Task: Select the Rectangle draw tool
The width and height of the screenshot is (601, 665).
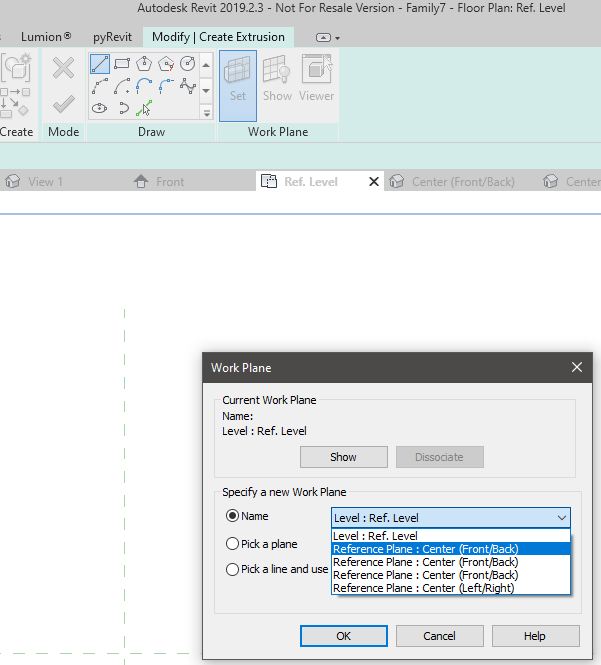Action: (122, 64)
